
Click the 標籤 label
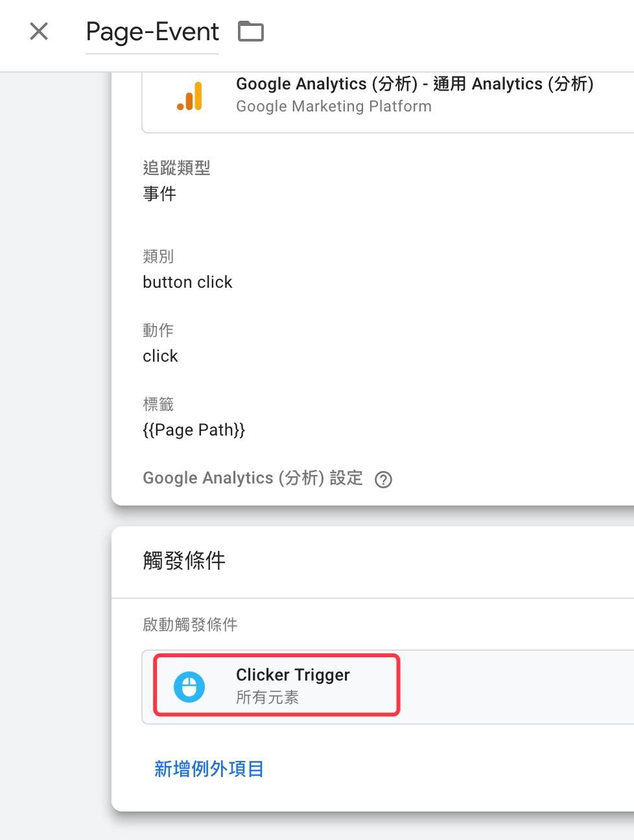pyautogui.click(x=158, y=404)
